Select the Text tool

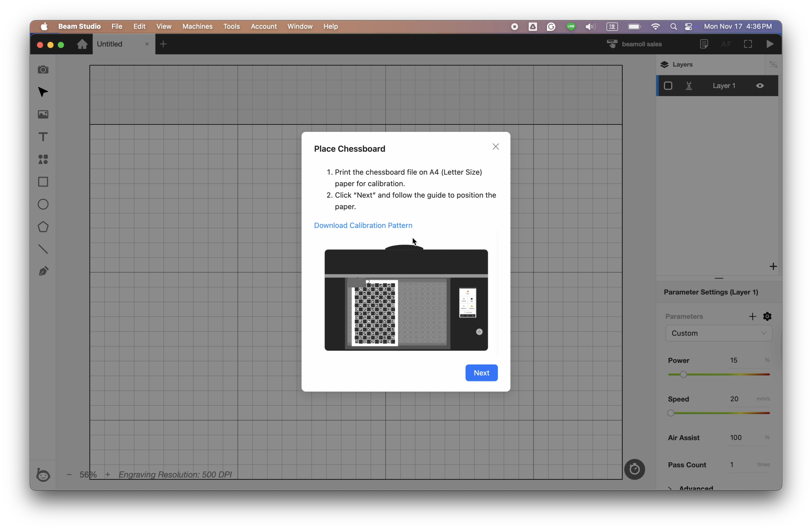point(43,137)
